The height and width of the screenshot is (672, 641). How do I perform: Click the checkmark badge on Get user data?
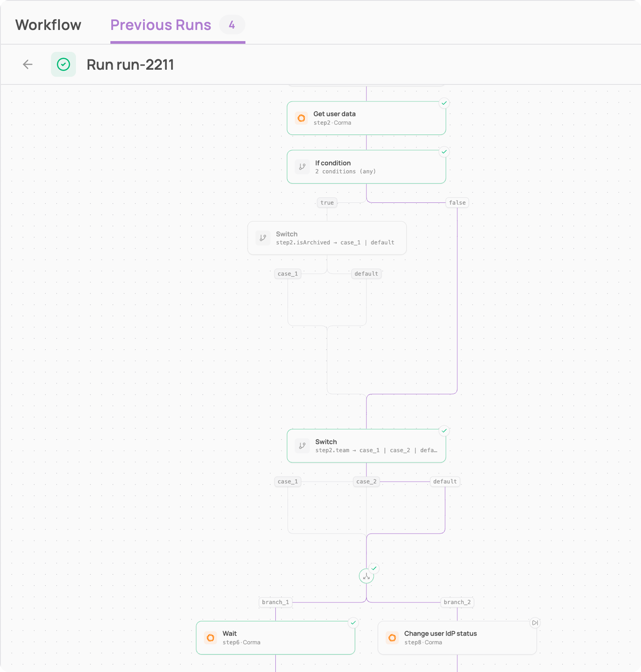click(x=444, y=103)
